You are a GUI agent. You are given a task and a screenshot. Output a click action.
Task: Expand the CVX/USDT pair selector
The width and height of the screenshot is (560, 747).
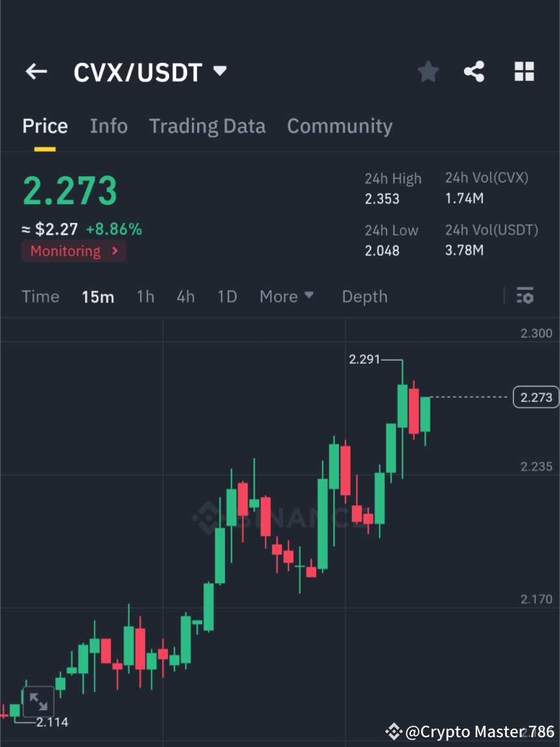(220, 71)
